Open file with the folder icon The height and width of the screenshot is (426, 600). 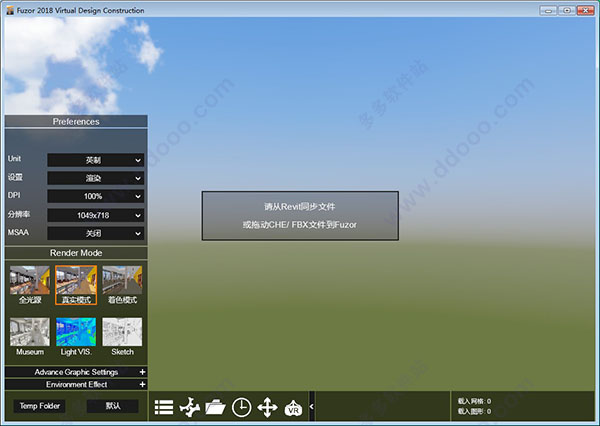(x=215, y=407)
